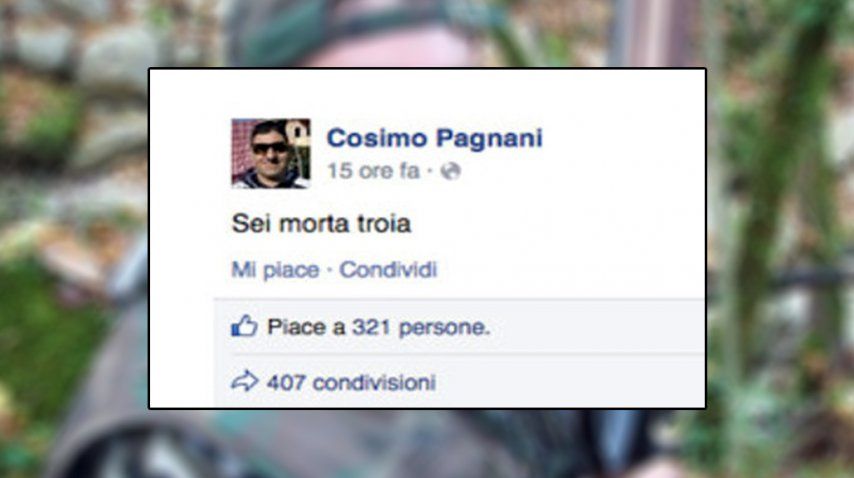Image resolution: width=854 pixels, height=478 pixels.
Task: Click empty white area above the post header
Action: click(428, 93)
